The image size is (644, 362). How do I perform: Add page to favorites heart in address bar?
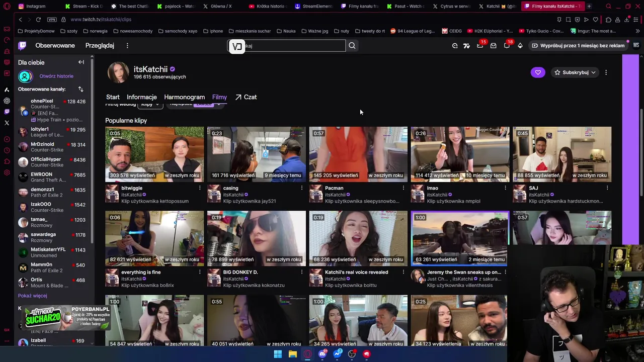click(x=595, y=20)
